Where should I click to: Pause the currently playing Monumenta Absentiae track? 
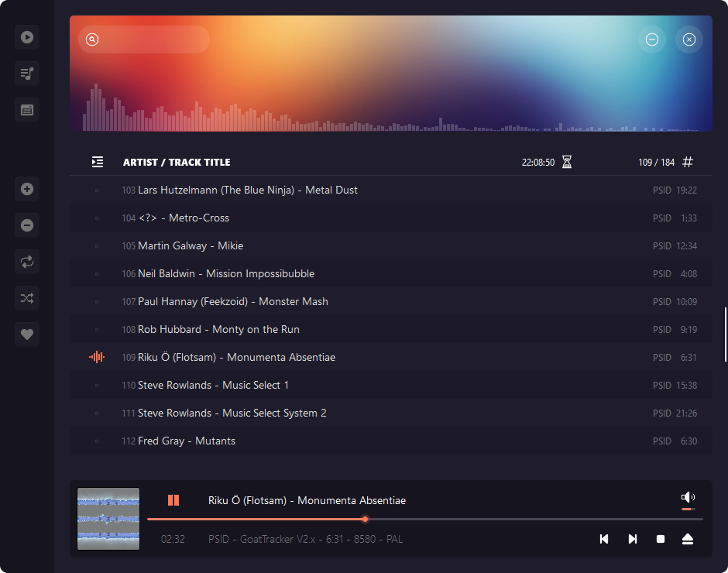point(173,500)
